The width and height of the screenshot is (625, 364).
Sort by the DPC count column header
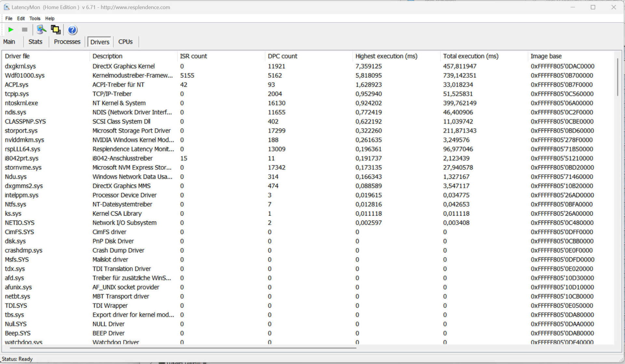coord(282,56)
